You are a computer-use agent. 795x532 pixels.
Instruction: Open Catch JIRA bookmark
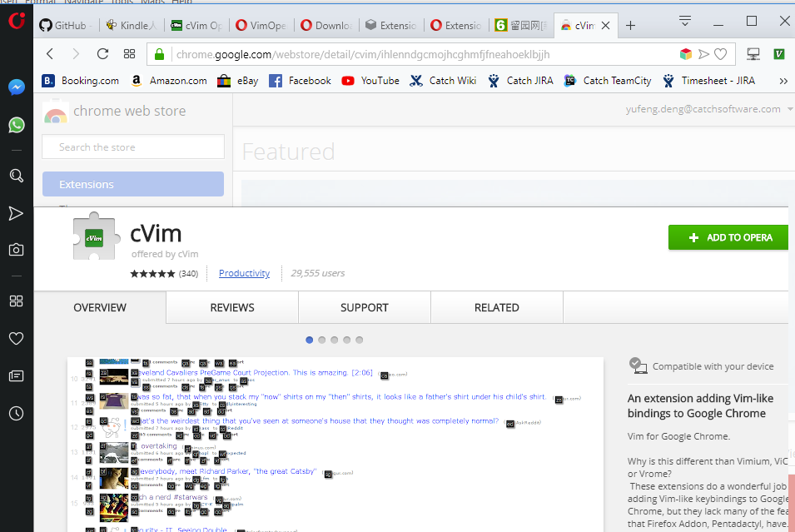click(521, 81)
